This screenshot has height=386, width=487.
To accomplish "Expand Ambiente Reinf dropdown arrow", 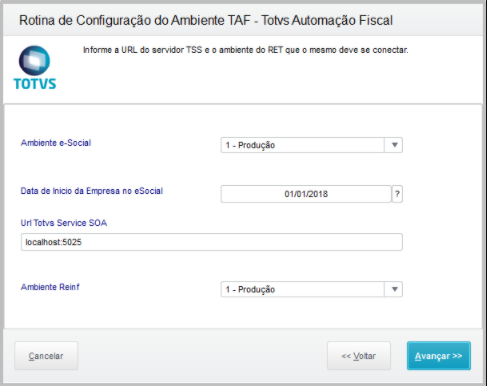I will 394,289.
